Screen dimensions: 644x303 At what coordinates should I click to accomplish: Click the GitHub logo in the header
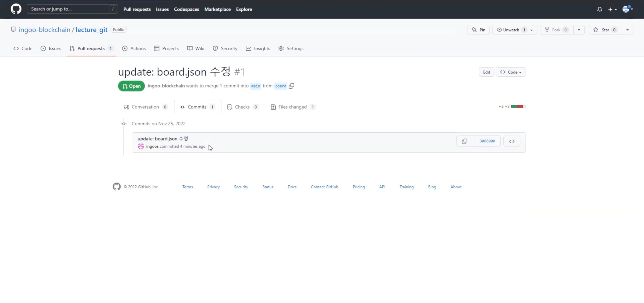[16, 9]
